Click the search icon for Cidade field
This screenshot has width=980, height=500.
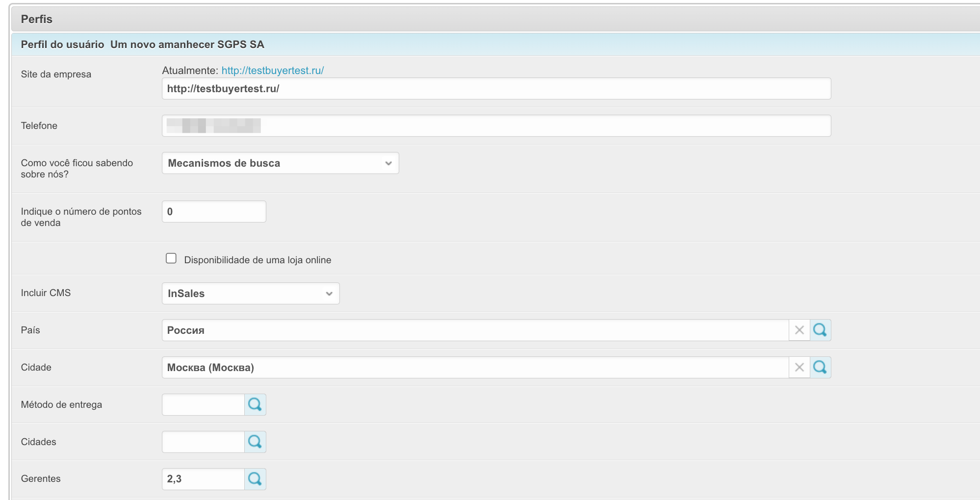(820, 368)
